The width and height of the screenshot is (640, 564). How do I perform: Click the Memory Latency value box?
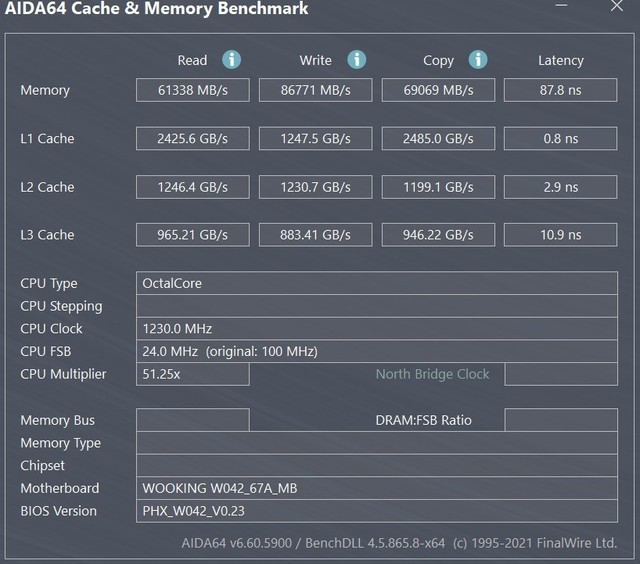560,90
